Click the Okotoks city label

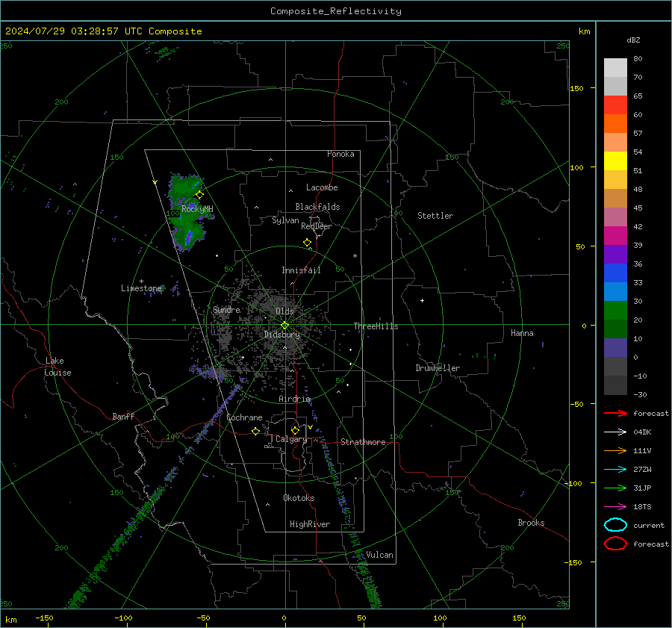(x=299, y=498)
